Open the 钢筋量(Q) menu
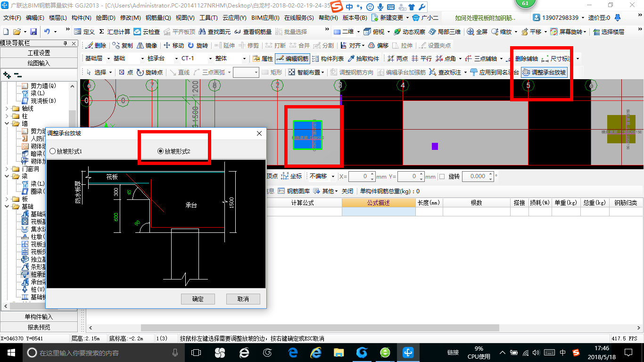The width and height of the screenshot is (644, 362). tap(158, 18)
